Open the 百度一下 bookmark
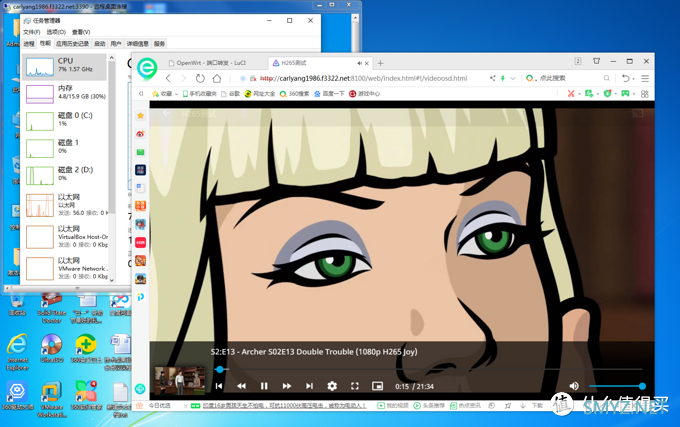 pyautogui.click(x=329, y=94)
